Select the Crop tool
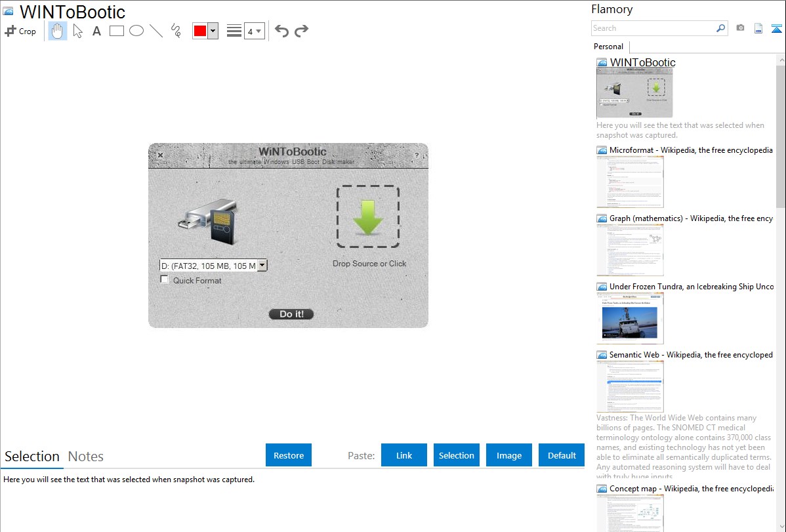 (x=20, y=31)
